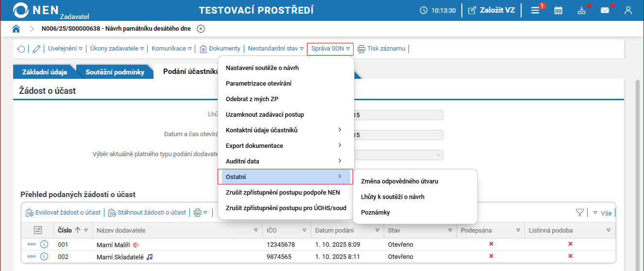Go to the home icon in the breadcrumb
The width and height of the screenshot is (644, 271).
click(x=16, y=29)
